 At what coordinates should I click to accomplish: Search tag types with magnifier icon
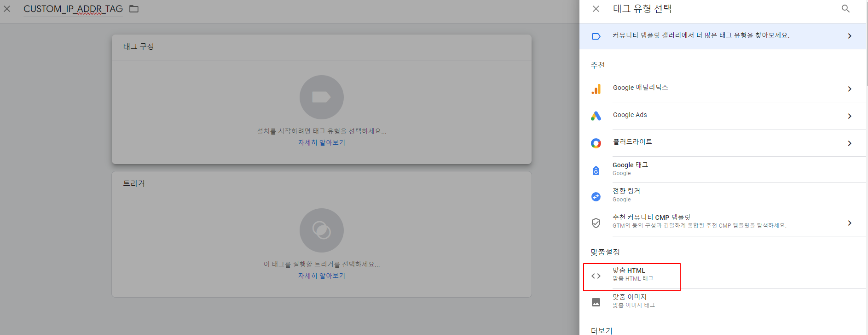[845, 9]
